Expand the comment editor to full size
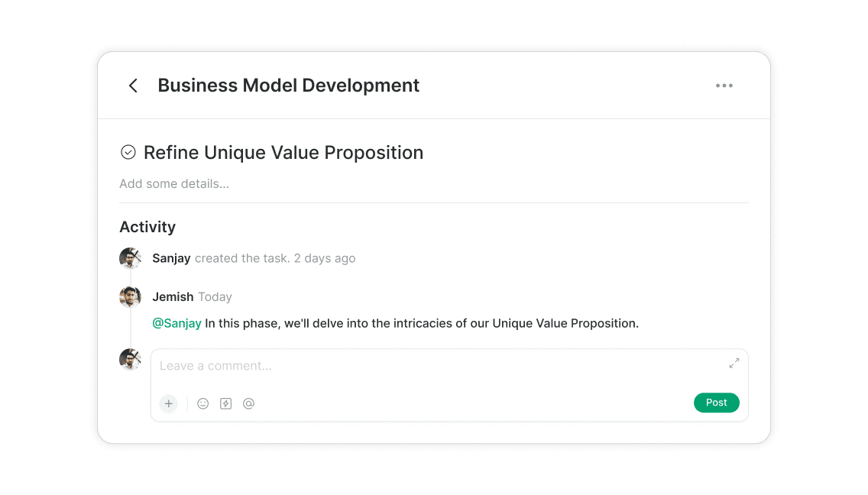Viewport: 868px width, 495px height. (734, 364)
